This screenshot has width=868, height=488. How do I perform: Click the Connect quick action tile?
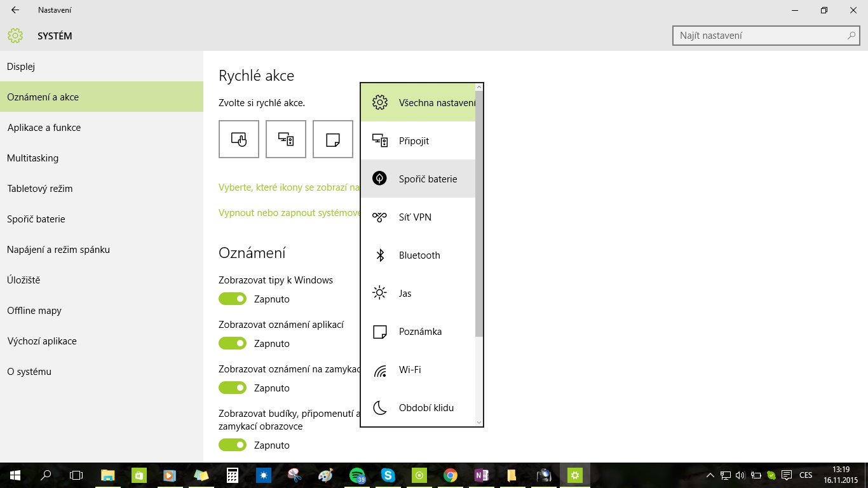[286, 139]
